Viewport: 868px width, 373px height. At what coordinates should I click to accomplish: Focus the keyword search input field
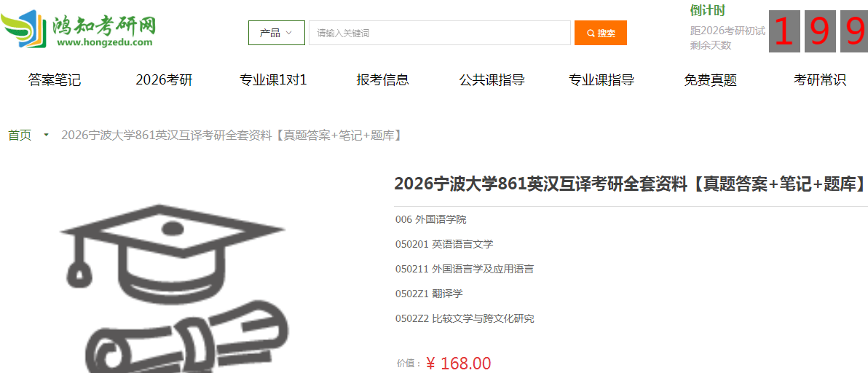(x=440, y=33)
